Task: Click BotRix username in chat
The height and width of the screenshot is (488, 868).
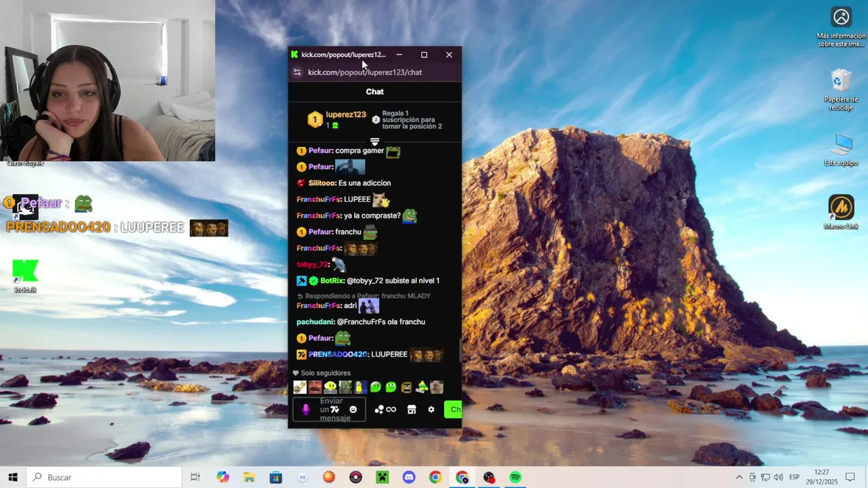Action: (332, 281)
